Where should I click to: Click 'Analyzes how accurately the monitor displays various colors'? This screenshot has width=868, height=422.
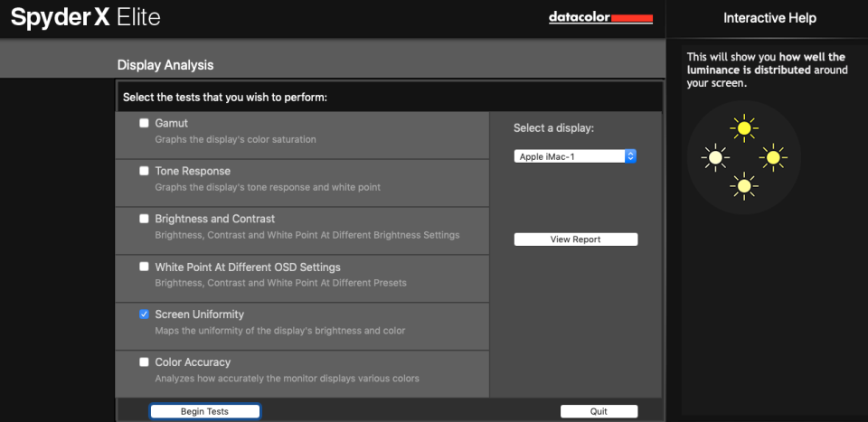coord(288,379)
